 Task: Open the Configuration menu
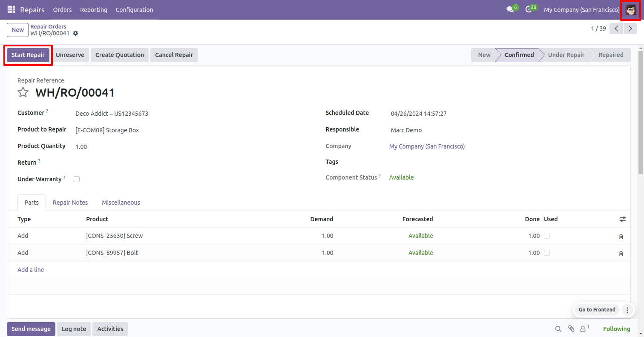pyautogui.click(x=134, y=9)
